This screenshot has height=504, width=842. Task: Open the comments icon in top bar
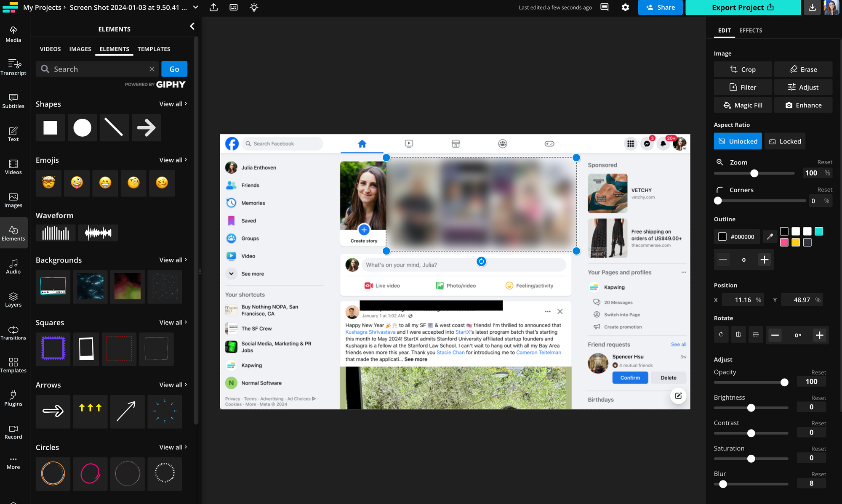pyautogui.click(x=604, y=7)
